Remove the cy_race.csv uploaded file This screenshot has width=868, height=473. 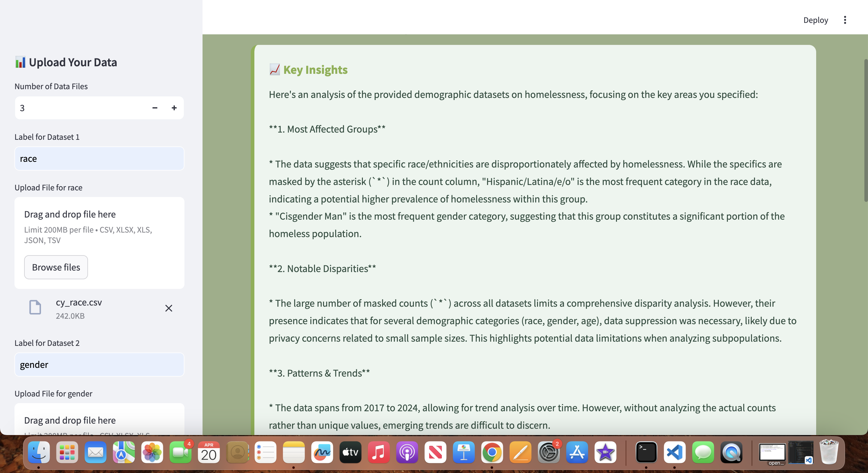[x=168, y=308]
